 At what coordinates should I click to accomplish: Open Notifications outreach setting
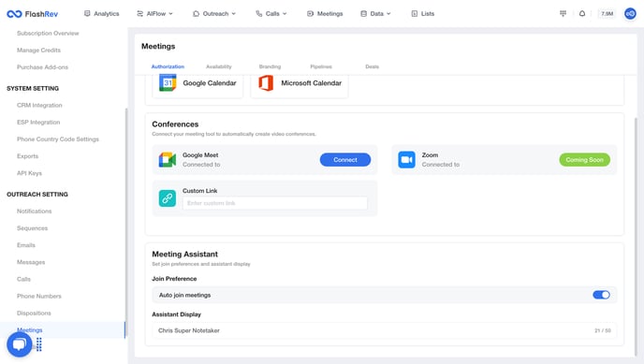(34, 211)
